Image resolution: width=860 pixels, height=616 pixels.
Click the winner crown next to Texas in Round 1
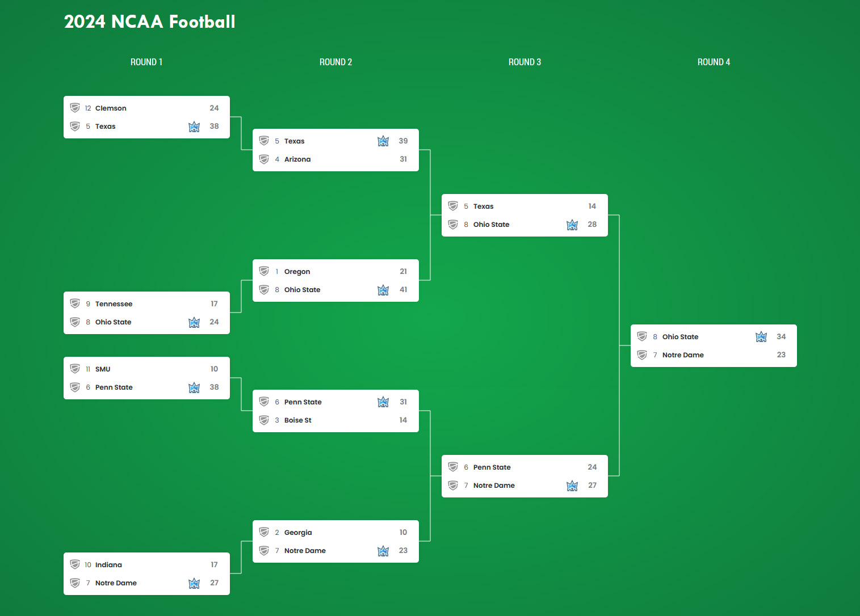(x=194, y=126)
